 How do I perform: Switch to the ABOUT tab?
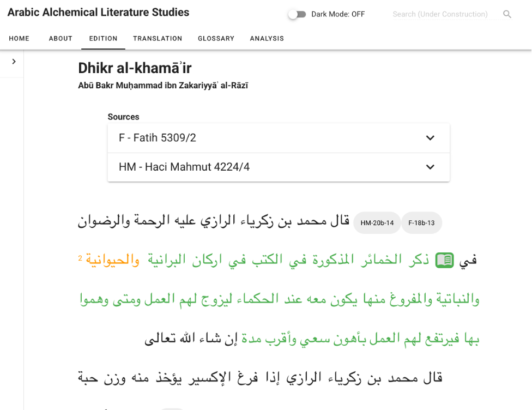coord(61,38)
